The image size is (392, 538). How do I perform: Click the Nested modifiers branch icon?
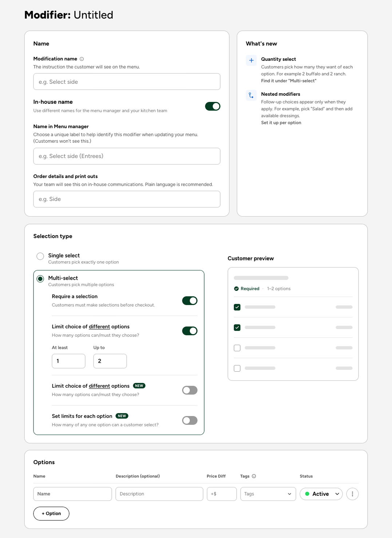(251, 95)
